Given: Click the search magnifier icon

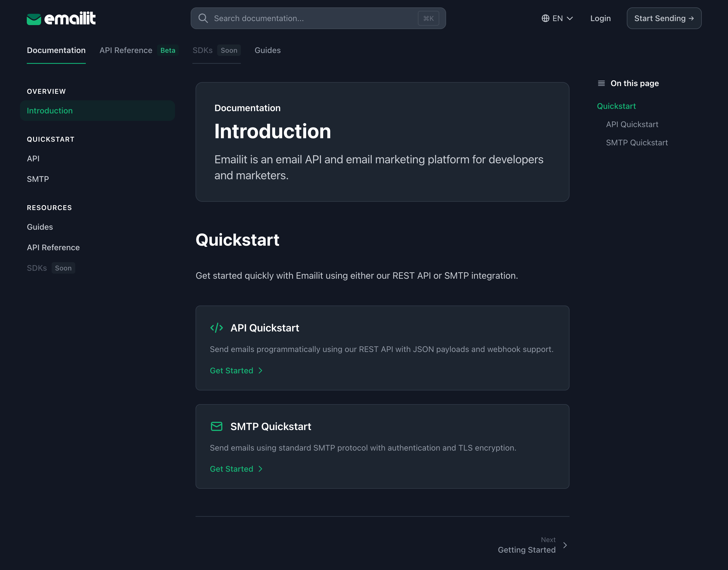Looking at the screenshot, I should tap(203, 18).
